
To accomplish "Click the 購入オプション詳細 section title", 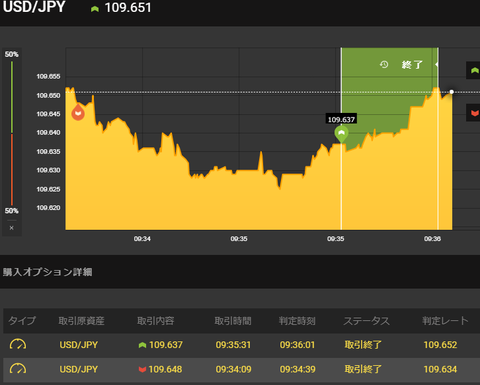I will pos(48,272).
